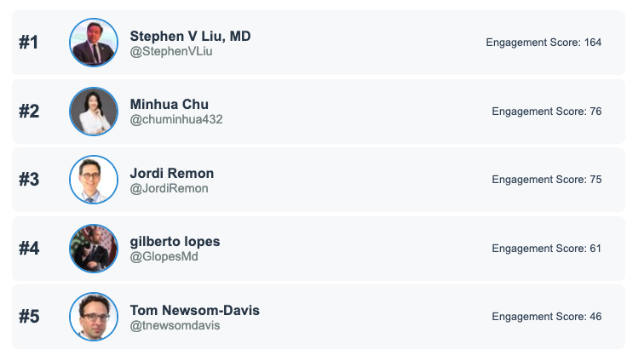Go to the @GlopesMd handle

tap(164, 256)
